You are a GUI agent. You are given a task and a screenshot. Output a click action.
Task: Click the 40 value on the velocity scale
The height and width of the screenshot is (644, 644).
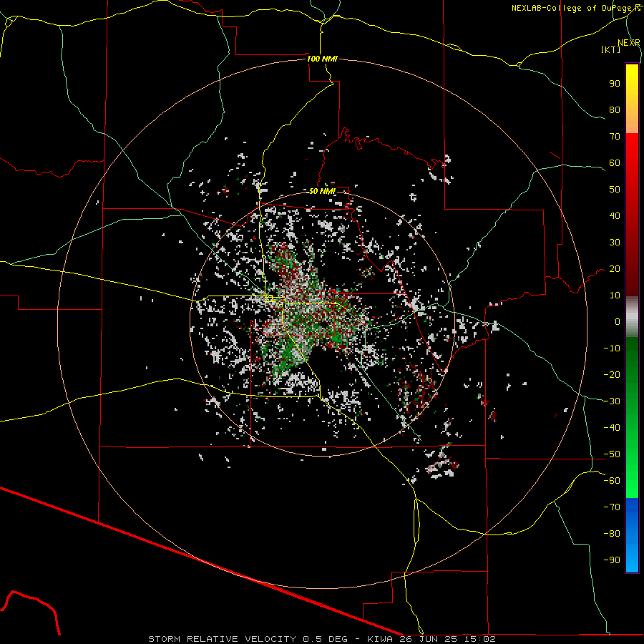tap(615, 215)
